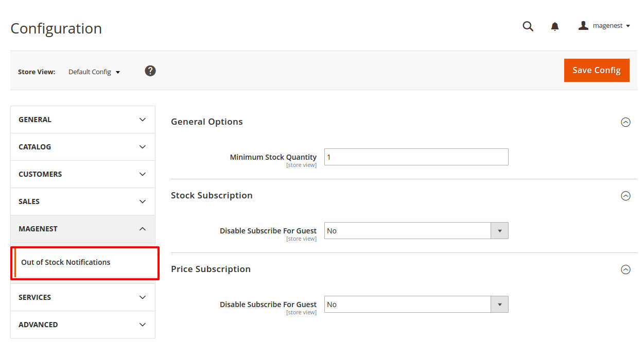Click the Store View label
The width and height of the screenshot is (644, 354).
click(x=37, y=72)
